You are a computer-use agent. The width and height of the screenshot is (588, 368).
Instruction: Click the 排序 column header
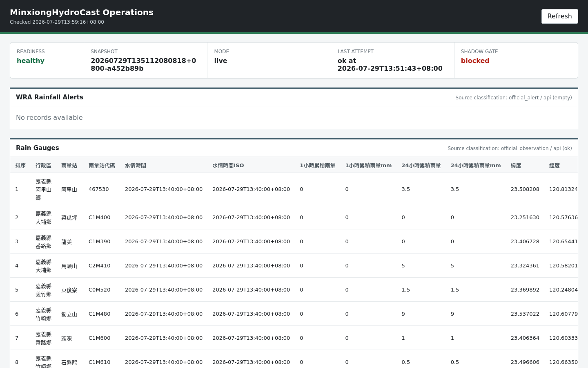point(20,166)
